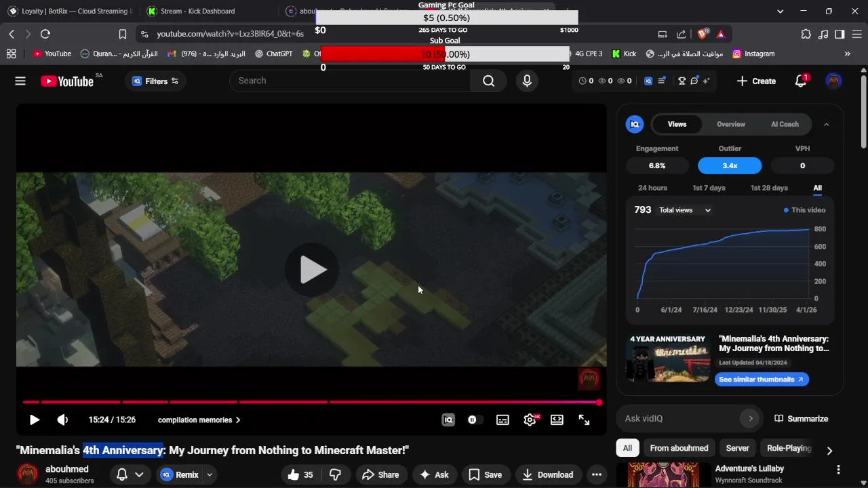This screenshot has width=868, height=488.
Task: Switch to theater mode
Action: point(557,420)
